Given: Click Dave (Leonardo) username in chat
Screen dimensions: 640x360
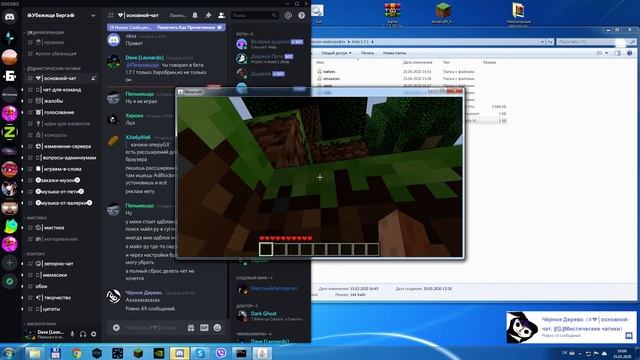Looking at the screenshot, I should point(144,58).
